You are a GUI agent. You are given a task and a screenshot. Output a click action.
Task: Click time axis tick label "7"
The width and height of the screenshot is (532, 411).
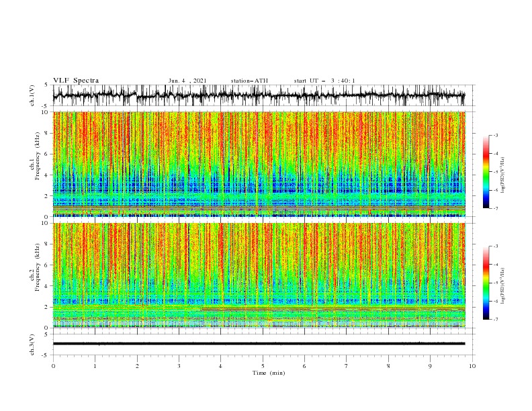click(x=347, y=366)
